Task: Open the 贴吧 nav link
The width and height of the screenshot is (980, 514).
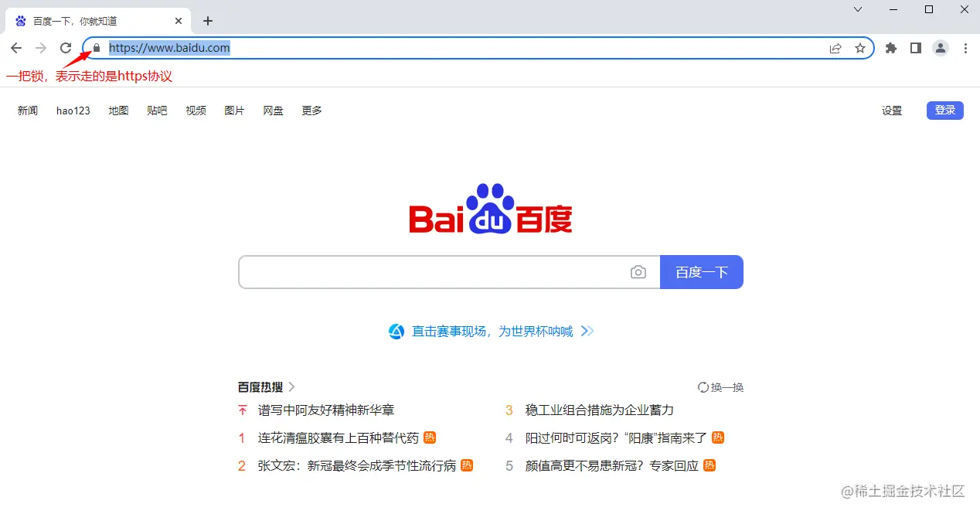Action: tap(157, 111)
